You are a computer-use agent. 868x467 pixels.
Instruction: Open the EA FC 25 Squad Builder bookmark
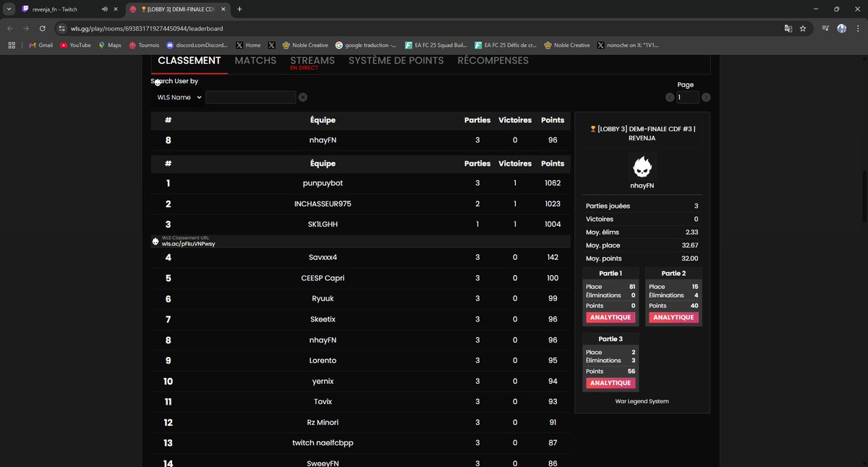[436, 45]
